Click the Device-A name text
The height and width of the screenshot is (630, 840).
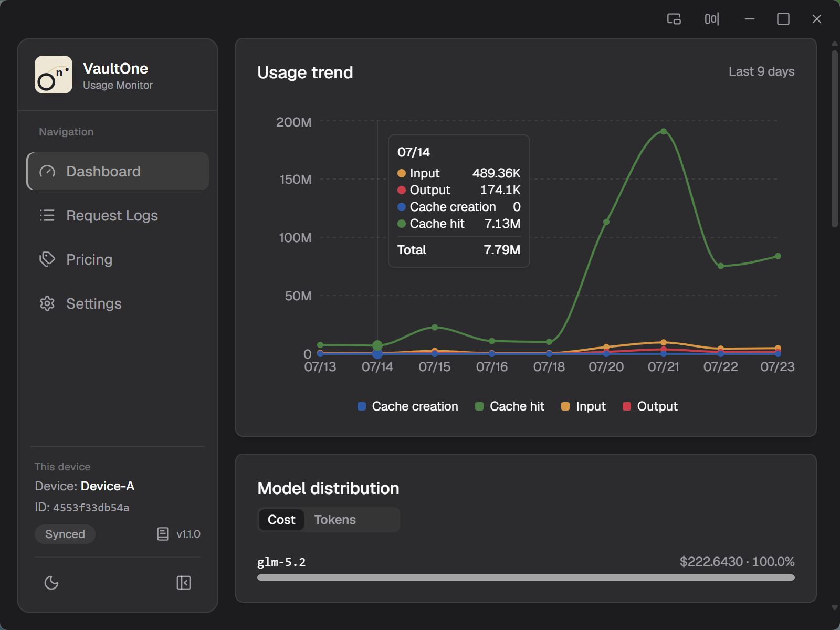point(108,486)
